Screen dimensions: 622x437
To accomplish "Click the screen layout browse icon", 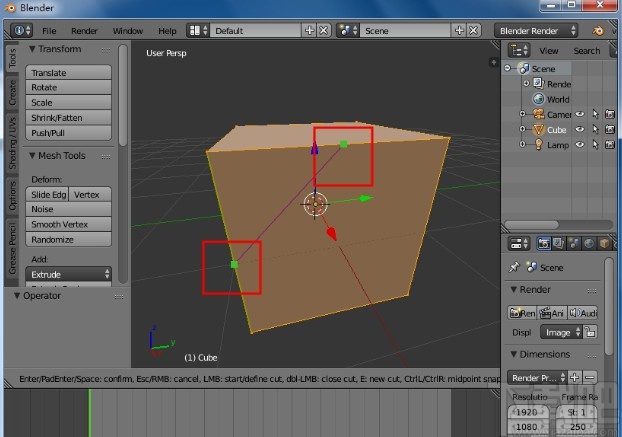I will point(198,31).
